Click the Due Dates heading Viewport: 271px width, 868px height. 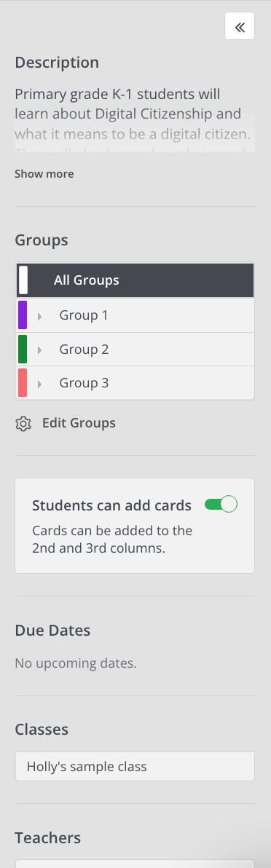pyautogui.click(x=52, y=631)
